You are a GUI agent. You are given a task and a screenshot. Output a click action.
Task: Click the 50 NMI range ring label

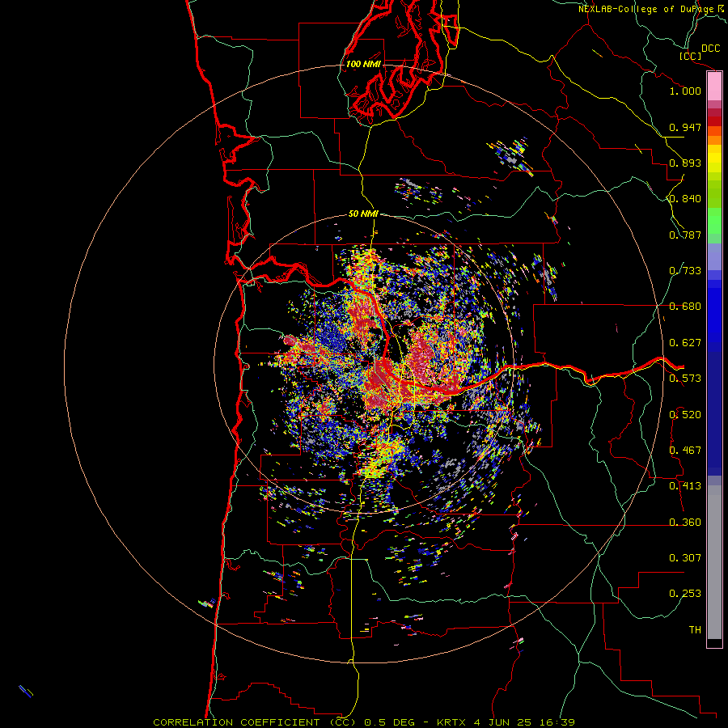pos(363,214)
